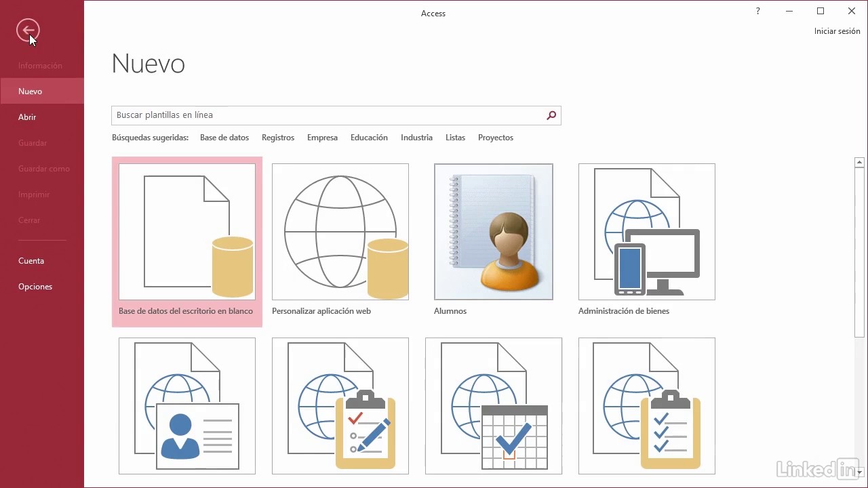
Task: Click the Administración de bienes caption text
Action: pos(624,311)
